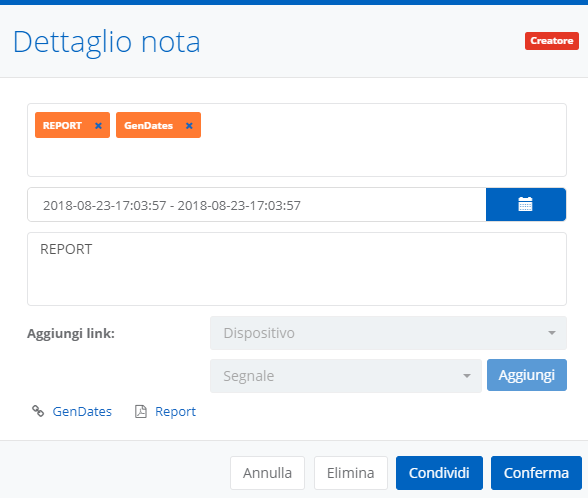Click the Condividi button
This screenshot has width=588, height=498.
coord(439,473)
